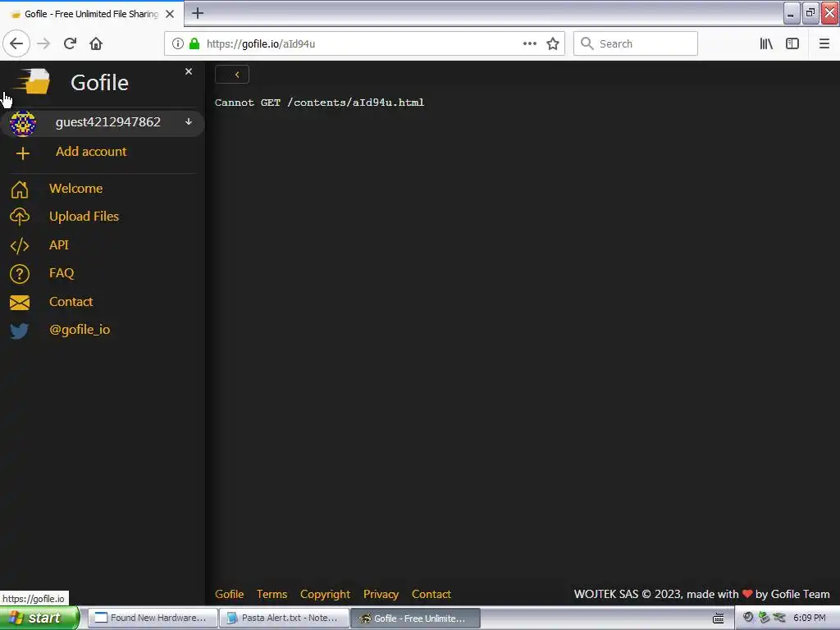Click the 6:09 PM taskbar clock

[810, 618]
